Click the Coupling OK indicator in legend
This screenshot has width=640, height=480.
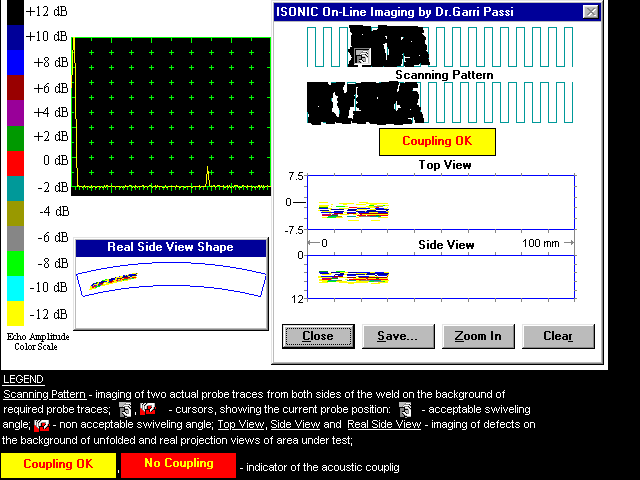tap(57, 465)
